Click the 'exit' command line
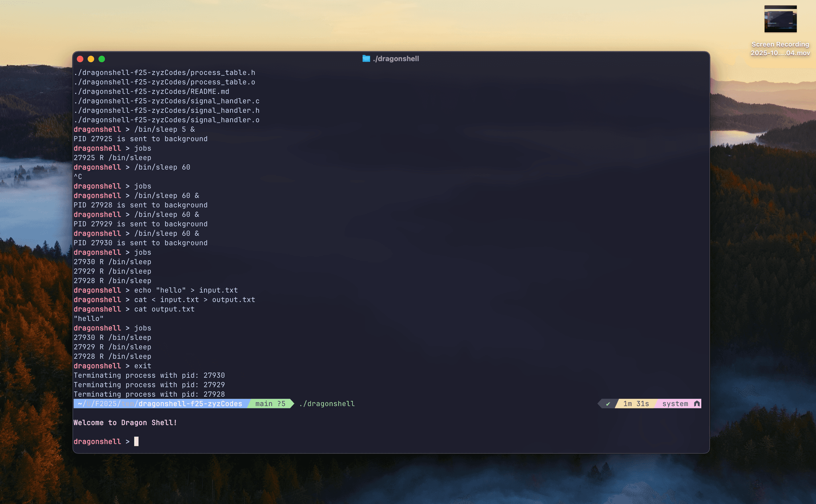Image resolution: width=816 pixels, height=504 pixels. [143, 366]
